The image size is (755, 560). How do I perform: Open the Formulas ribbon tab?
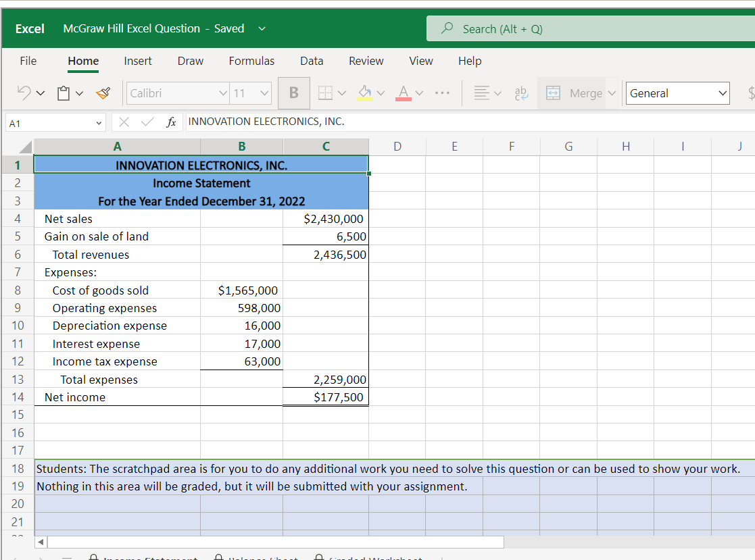coord(251,61)
